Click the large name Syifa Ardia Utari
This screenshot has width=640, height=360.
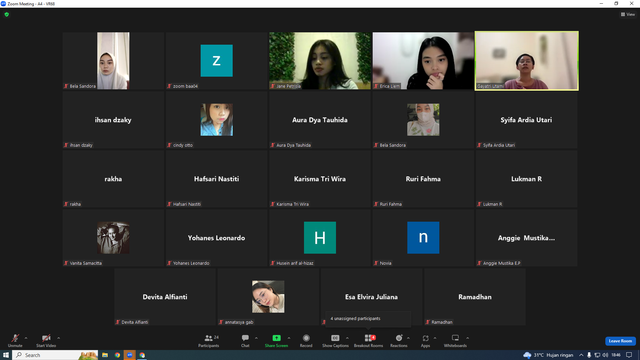pos(527,120)
